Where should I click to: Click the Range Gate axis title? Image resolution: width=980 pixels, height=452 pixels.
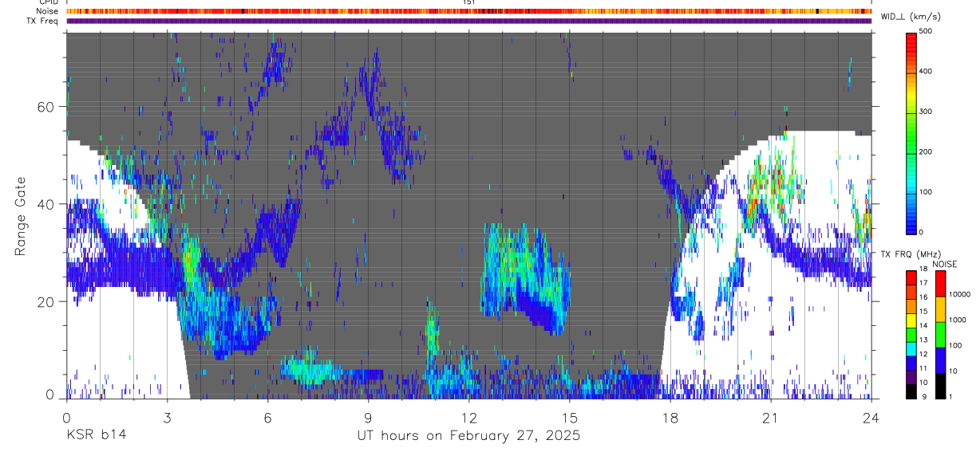tap(22, 214)
